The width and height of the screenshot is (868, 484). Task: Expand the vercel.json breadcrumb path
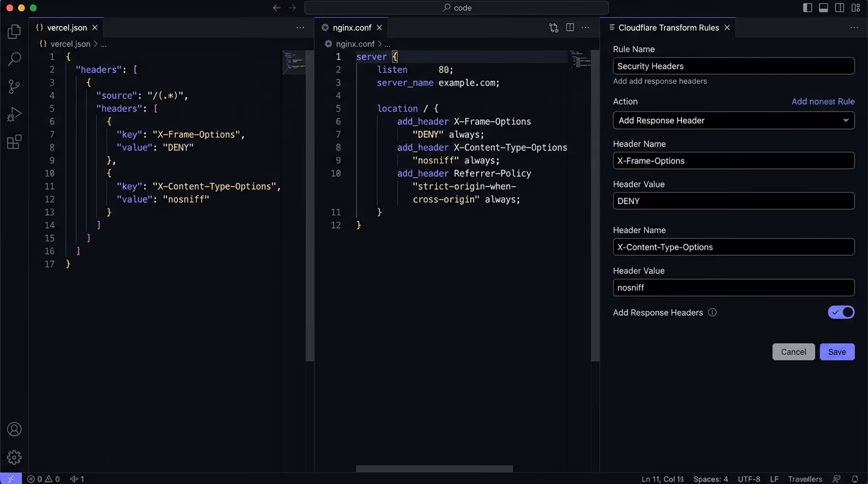click(x=103, y=44)
